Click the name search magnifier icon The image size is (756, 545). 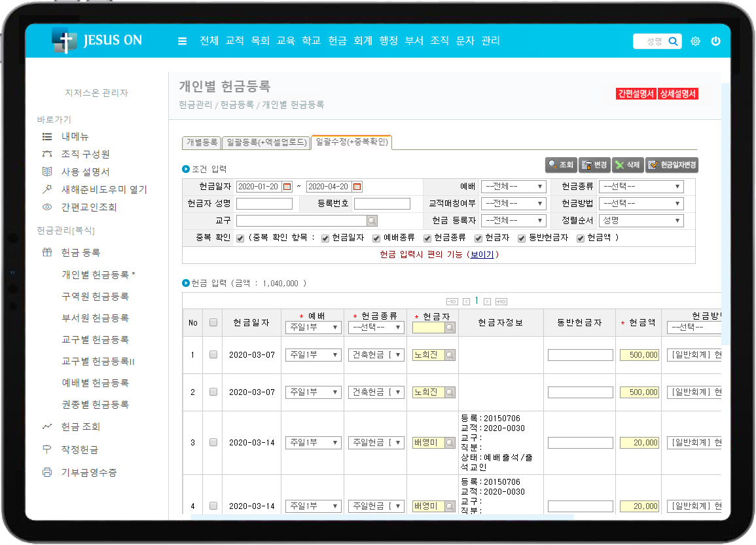coord(673,41)
